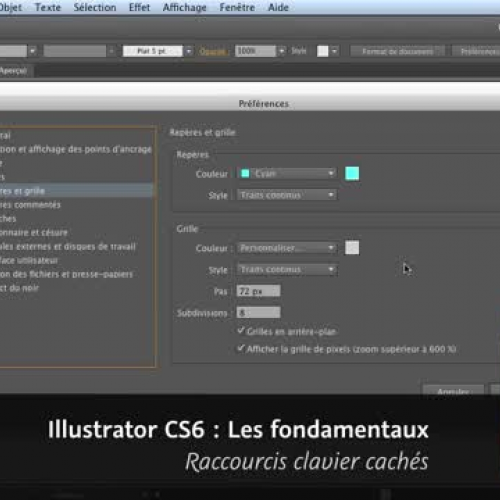The image size is (500, 500).
Task: Click the grey grid color swatch
Action: click(352, 248)
